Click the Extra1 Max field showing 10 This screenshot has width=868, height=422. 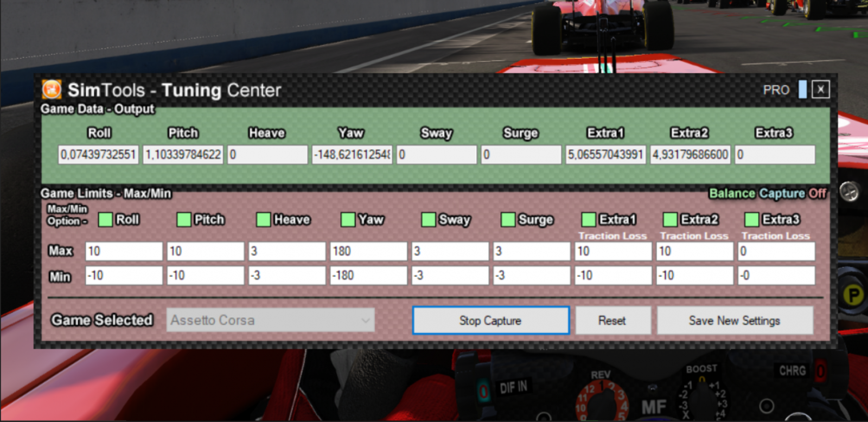click(x=614, y=251)
